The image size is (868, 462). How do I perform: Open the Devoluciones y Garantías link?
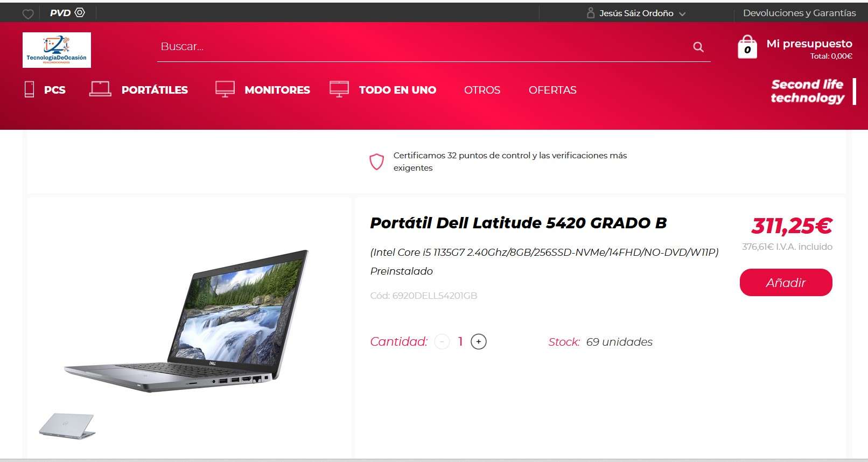(x=799, y=13)
